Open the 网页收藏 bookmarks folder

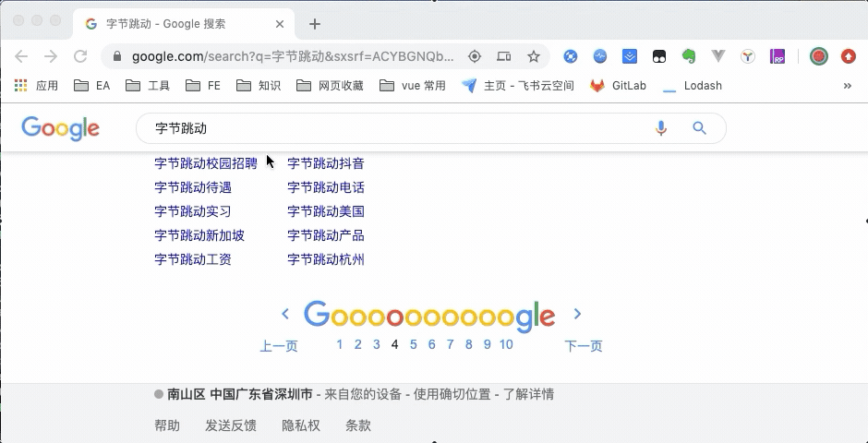[x=330, y=86]
